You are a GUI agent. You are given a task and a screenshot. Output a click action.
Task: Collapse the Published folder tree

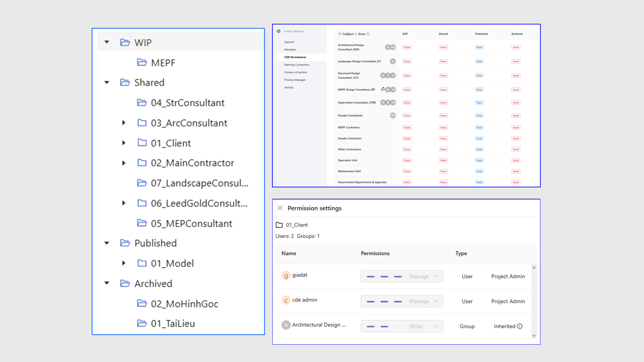point(107,243)
